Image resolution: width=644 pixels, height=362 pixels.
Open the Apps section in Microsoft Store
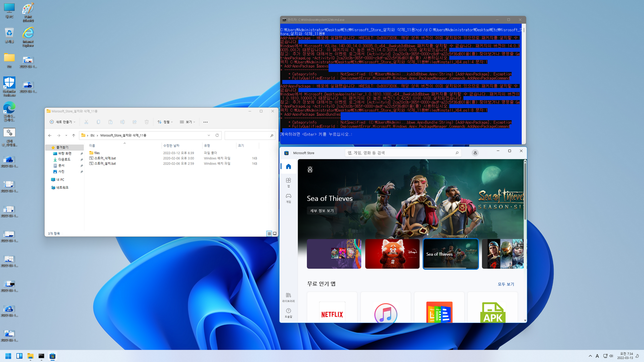(289, 182)
